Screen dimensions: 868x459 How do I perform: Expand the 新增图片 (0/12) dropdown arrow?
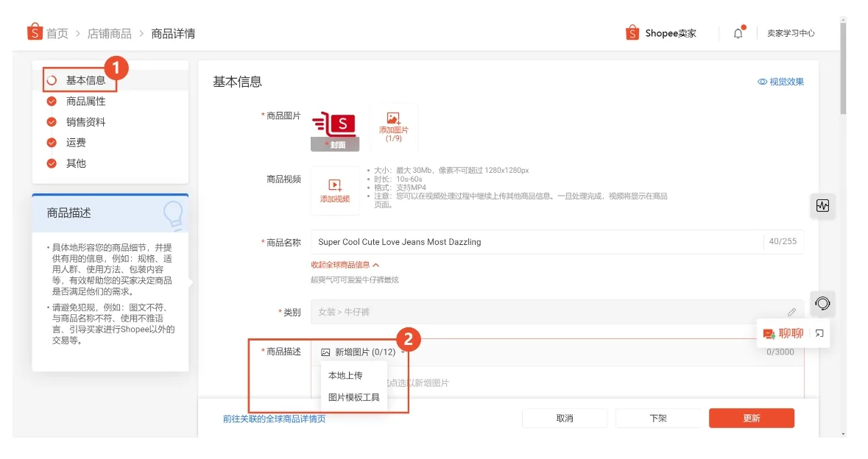402,352
